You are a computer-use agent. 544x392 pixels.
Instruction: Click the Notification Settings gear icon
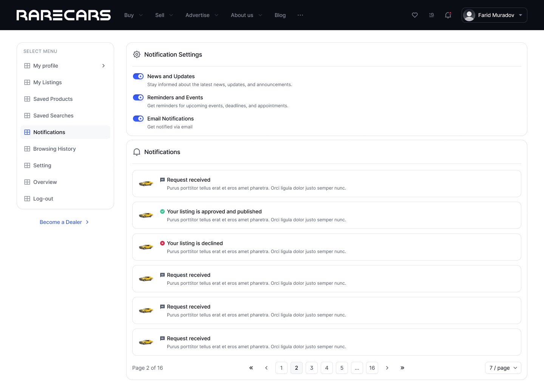coord(137,54)
